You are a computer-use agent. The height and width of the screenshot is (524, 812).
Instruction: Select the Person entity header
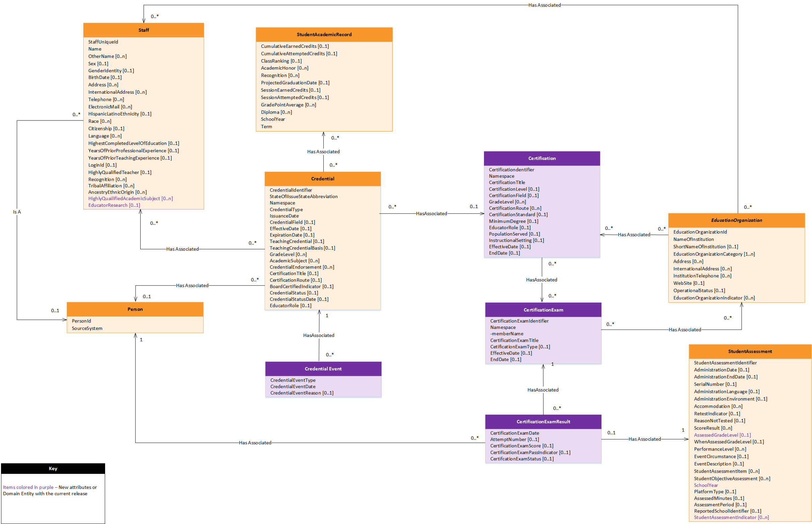135,309
